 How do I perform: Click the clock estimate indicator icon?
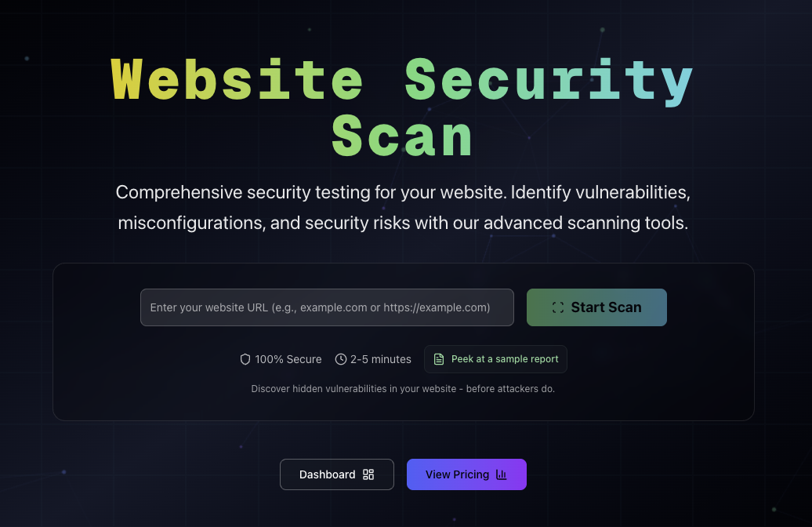[340, 359]
